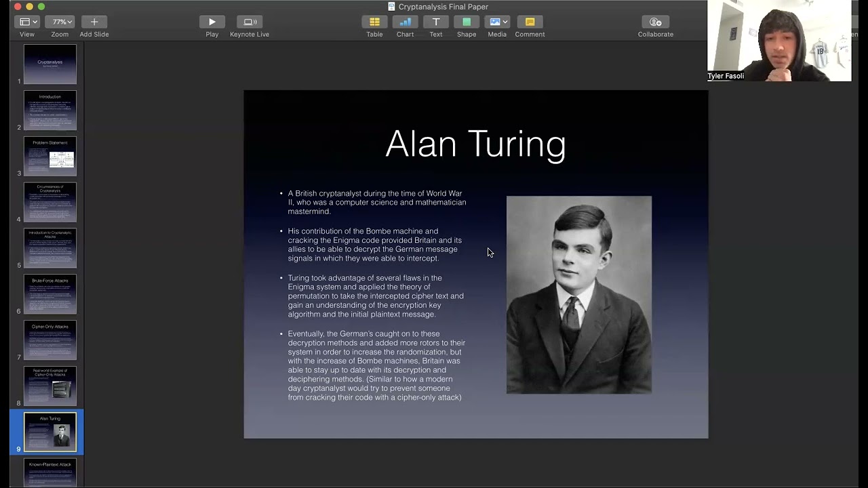The height and width of the screenshot is (488, 868).
Task: Select the Problem Statement slide thumbnail
Action: coord(50,156)
